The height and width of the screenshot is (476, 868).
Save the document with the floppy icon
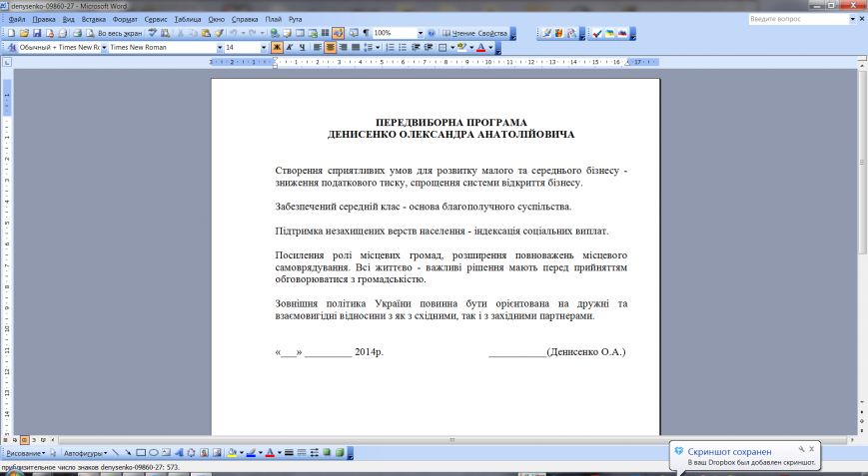point(37,33)
